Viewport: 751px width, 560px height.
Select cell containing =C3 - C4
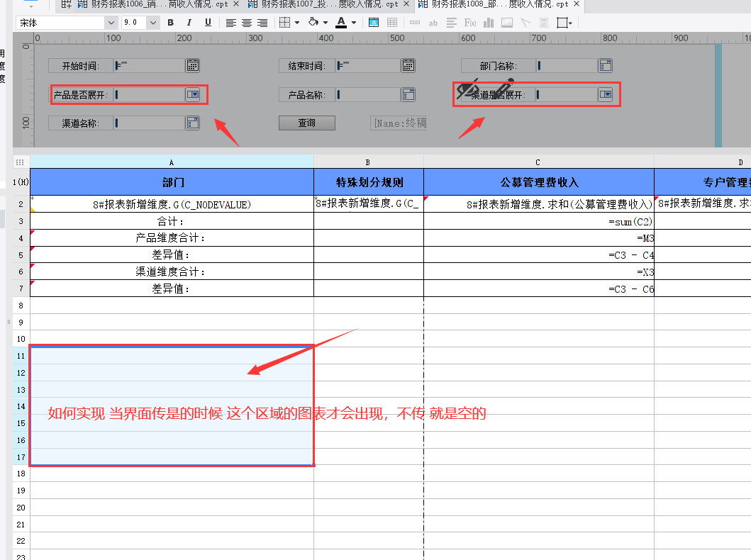539,254
